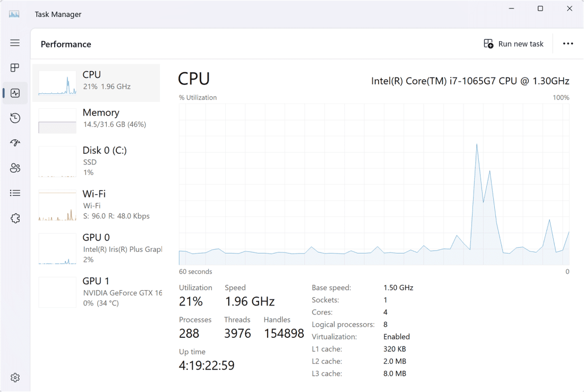Click the Run new task button
The width and height of the screenshot is (584, 392).
[513, 44]
